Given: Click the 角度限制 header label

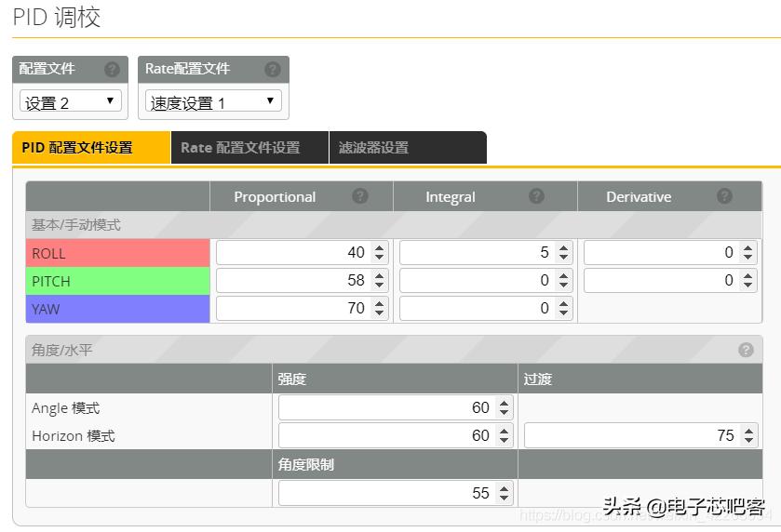Looking at the screenshot, I should coord(306,464).
